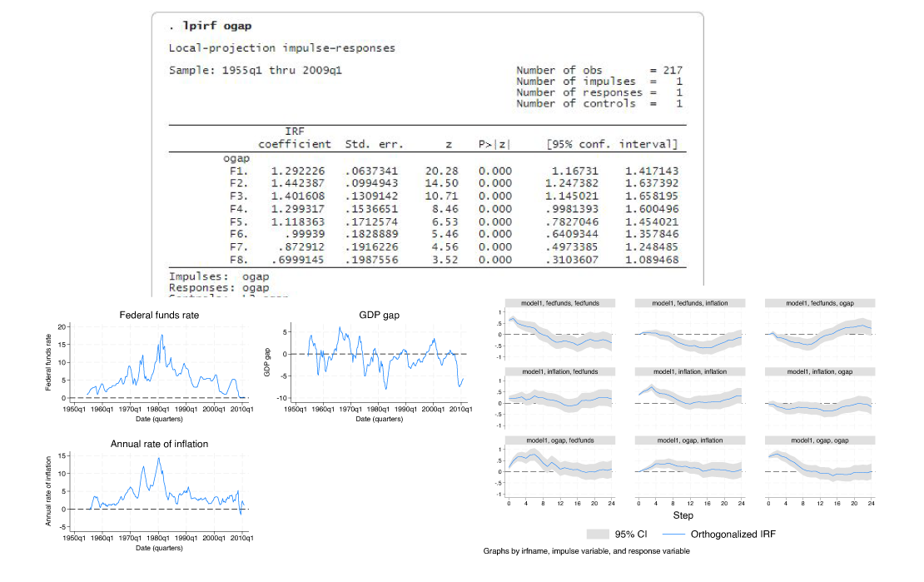Open the Federal funds rate time-series graph
The height and width of the screenshot is (582, 924).
pos(150,366)
